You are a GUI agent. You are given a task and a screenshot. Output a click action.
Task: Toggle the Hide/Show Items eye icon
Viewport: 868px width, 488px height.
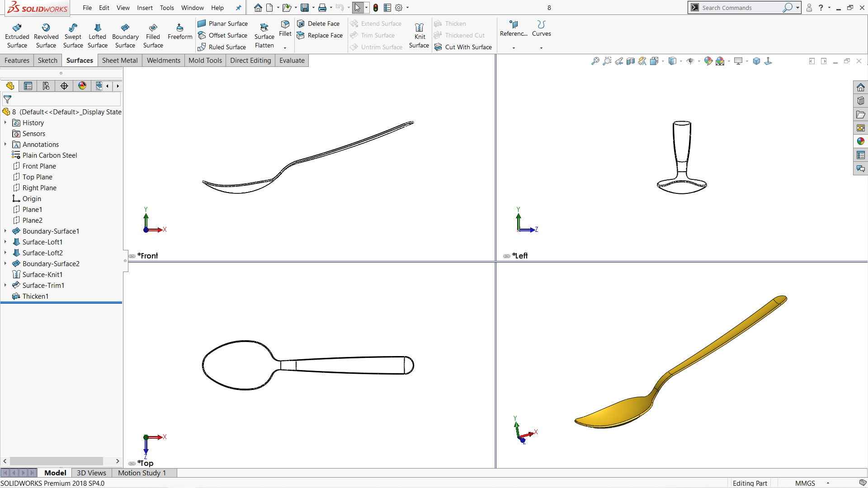tap(690, 61)
